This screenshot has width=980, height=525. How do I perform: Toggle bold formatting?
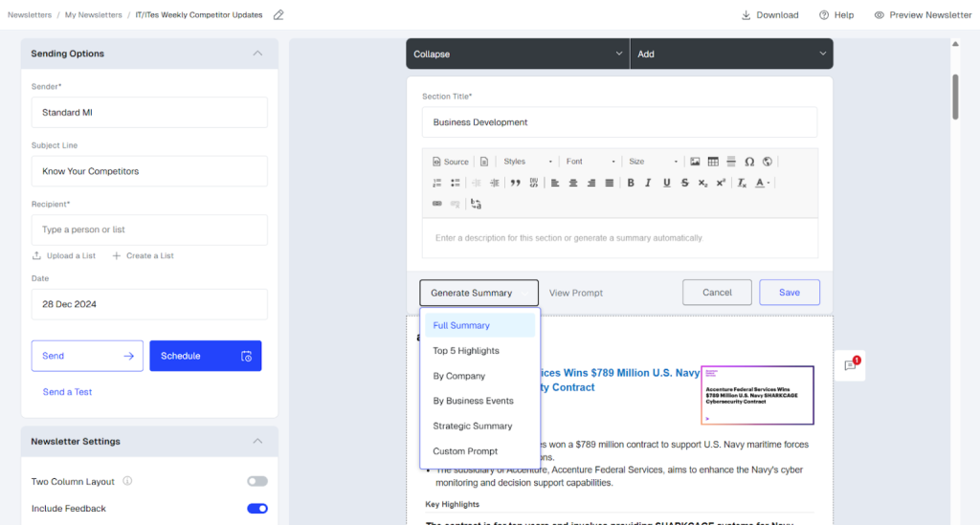(x=631, y=183)
